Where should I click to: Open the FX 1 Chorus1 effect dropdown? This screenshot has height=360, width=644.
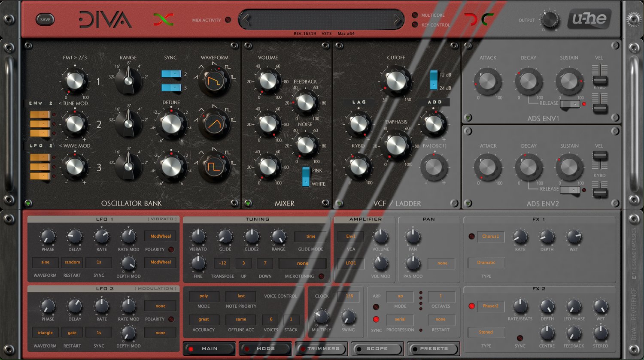(491, 236)
